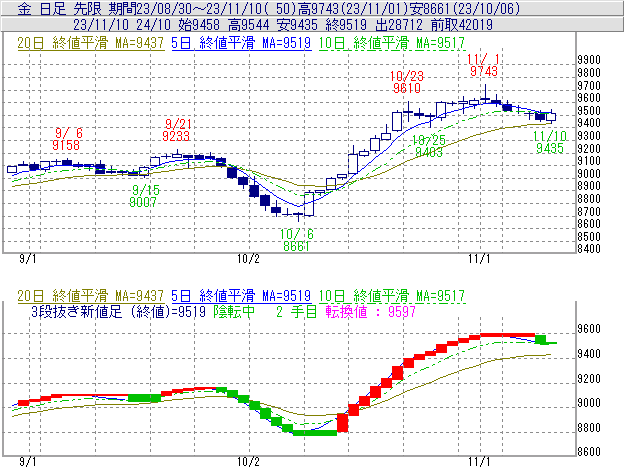Click the 安8661(23/10/06) value in the title line

466,8
